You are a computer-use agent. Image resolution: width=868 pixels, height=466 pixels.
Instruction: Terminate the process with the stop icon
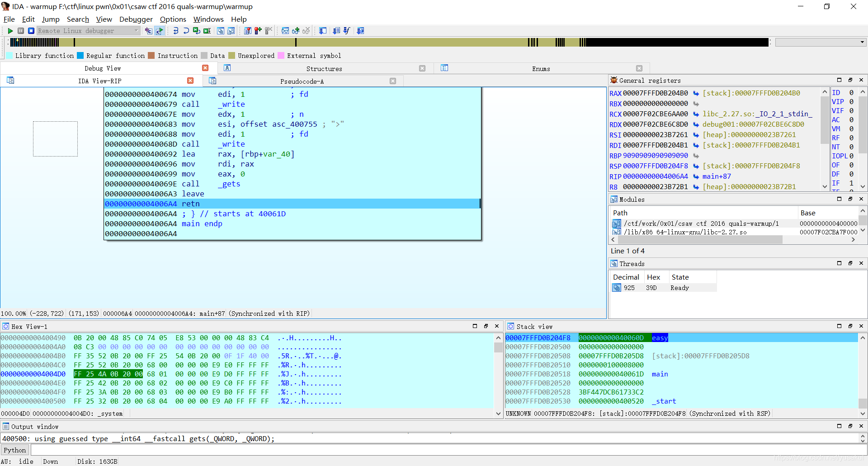[x=31, y=31]
